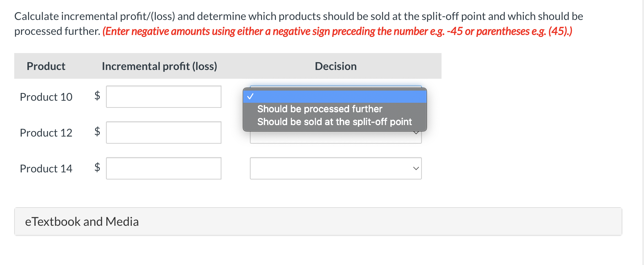Click the Product 12 dropdown chevron
This screenshot has width=644, height=265.
coord(416,133)
